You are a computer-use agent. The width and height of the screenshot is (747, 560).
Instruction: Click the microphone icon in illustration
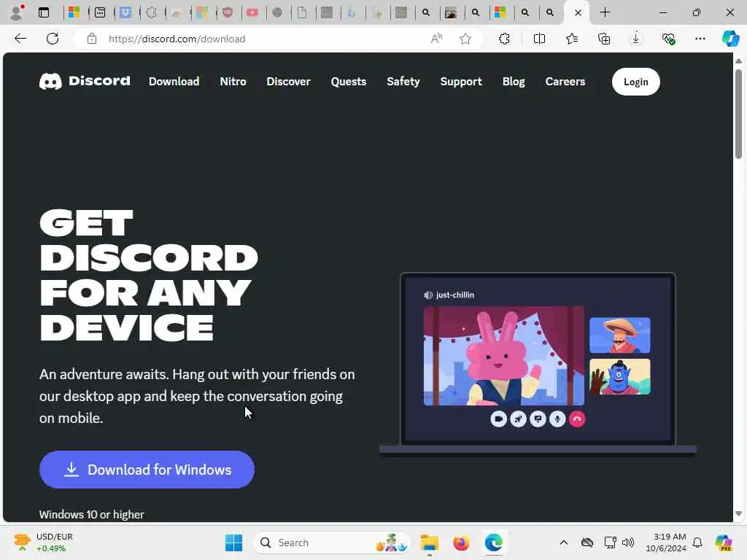tap(557, 419)
